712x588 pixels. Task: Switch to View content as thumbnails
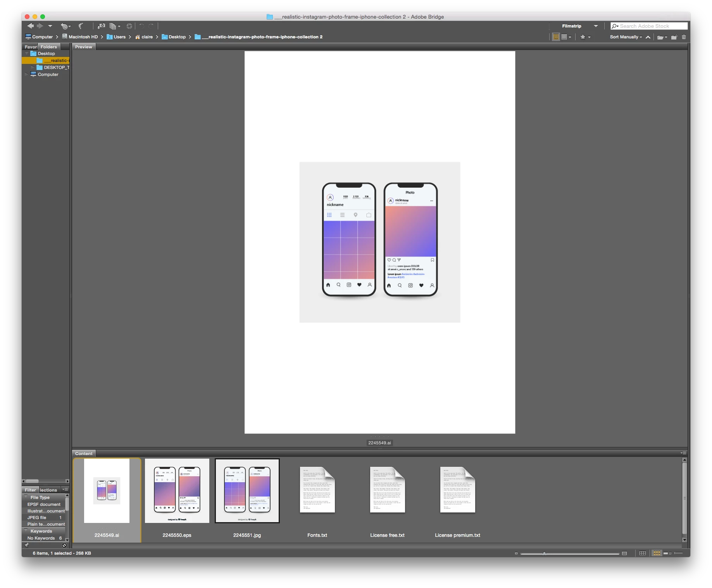pyautogui.click(x=657, y=553)
